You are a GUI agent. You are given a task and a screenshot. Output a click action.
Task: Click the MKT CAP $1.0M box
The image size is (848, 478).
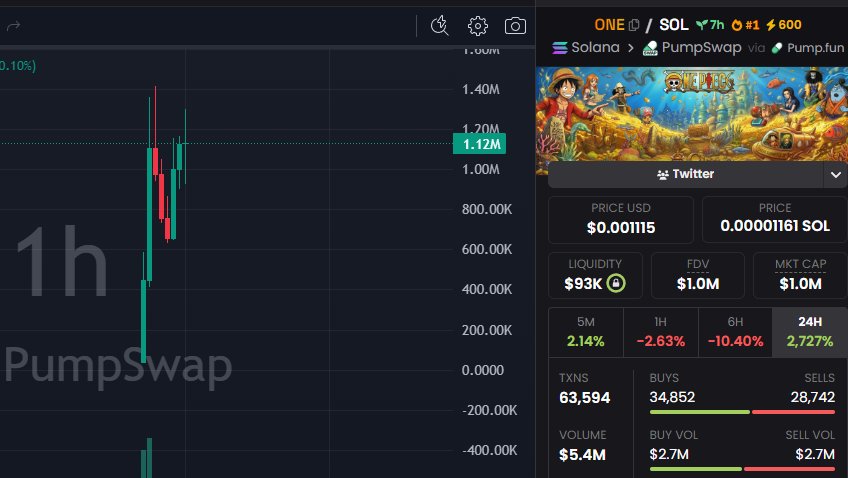pyautogui.click(x=800, y=276)
